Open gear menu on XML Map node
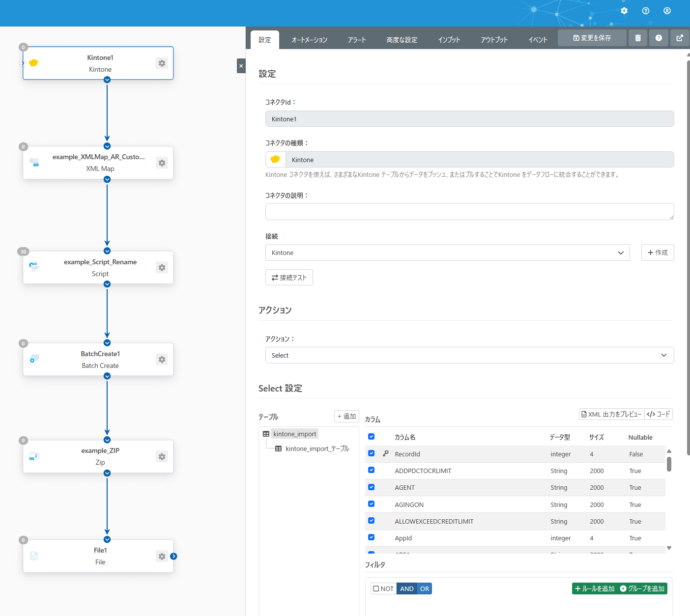690x616 pixels. [x=162, y=163]
